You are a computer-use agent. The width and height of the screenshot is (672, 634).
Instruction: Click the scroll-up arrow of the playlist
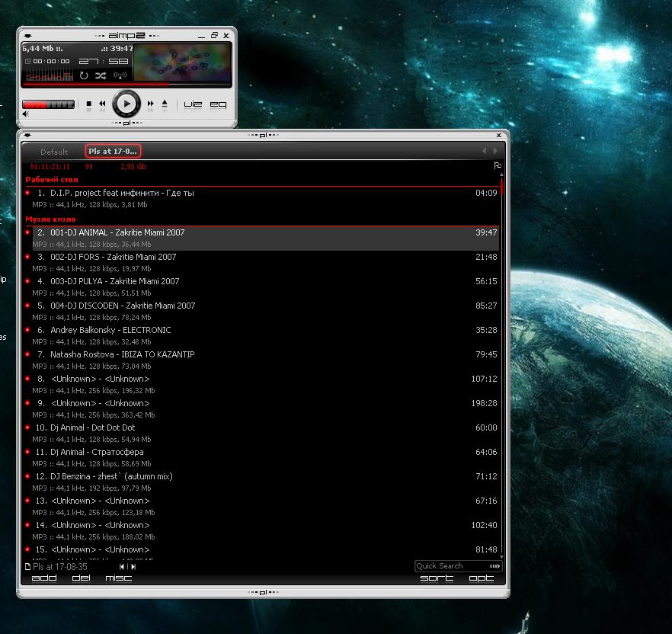coord(501,175)
